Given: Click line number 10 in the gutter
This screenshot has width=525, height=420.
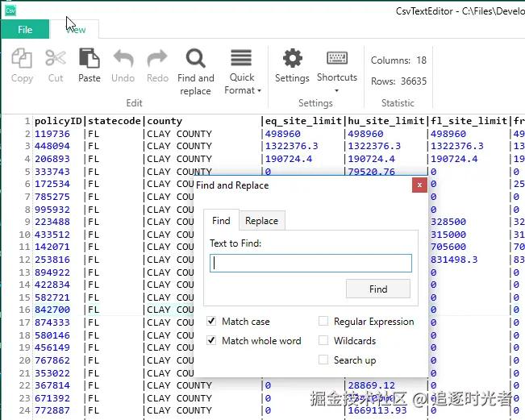Looking at the screenshot, I should tap(24, 235).
